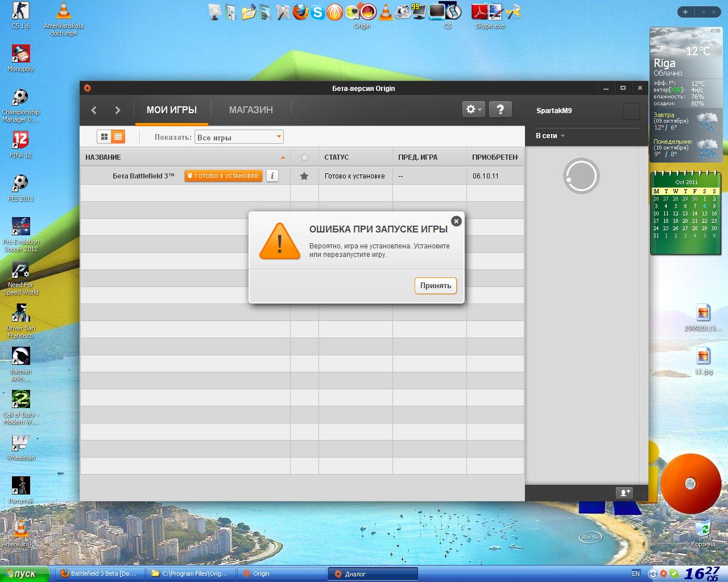Open the Показать 'Все игры' filter dropdown
728x582 pixels.
(239, 137)
